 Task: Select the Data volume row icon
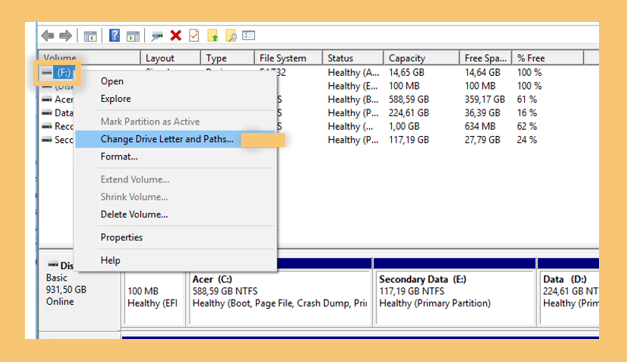(47, 113)
